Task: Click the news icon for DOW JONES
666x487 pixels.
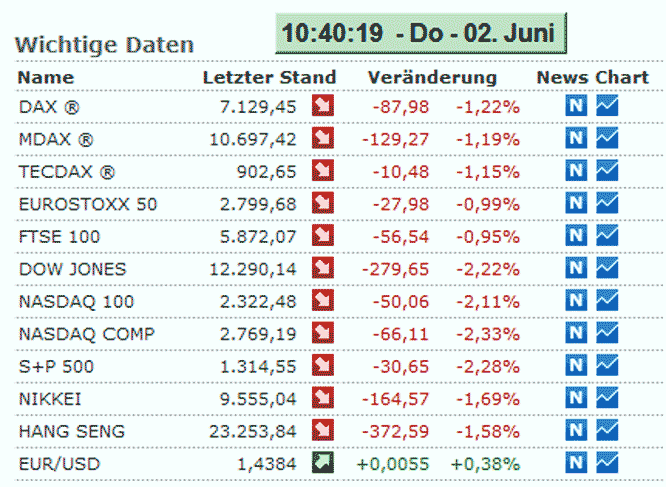Action: [576, 269]
